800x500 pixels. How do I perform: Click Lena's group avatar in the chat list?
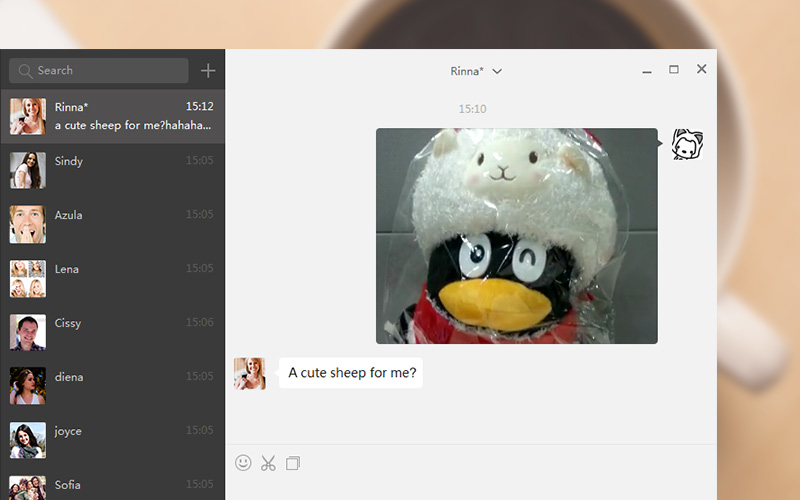pyautogui.click(x=28, y=279)
